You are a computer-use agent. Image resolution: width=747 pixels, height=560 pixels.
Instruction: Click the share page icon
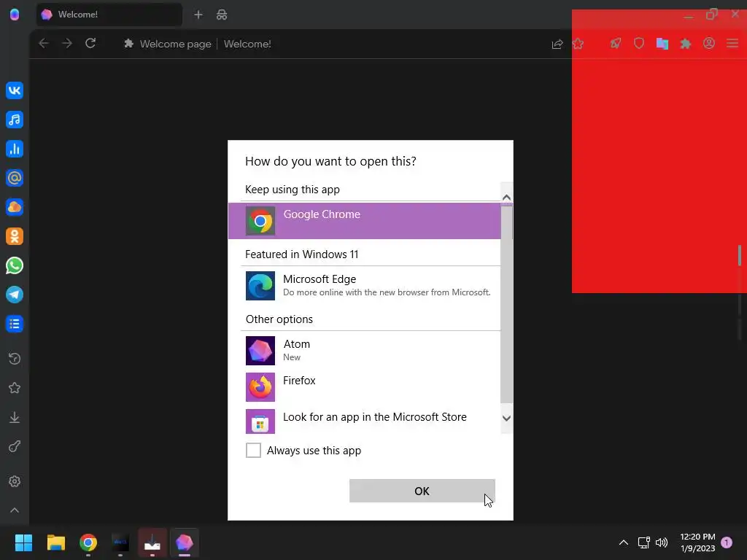pos(557,44)
